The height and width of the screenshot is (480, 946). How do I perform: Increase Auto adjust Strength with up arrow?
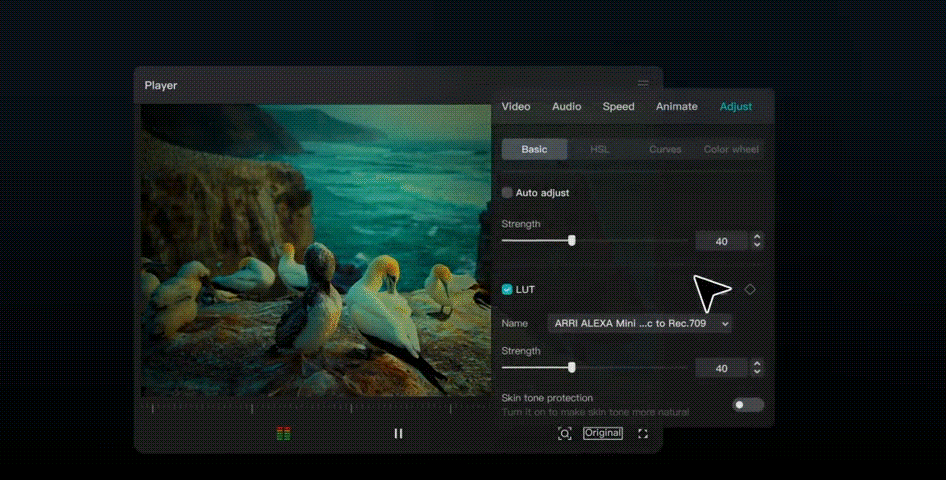pos(757,236)
